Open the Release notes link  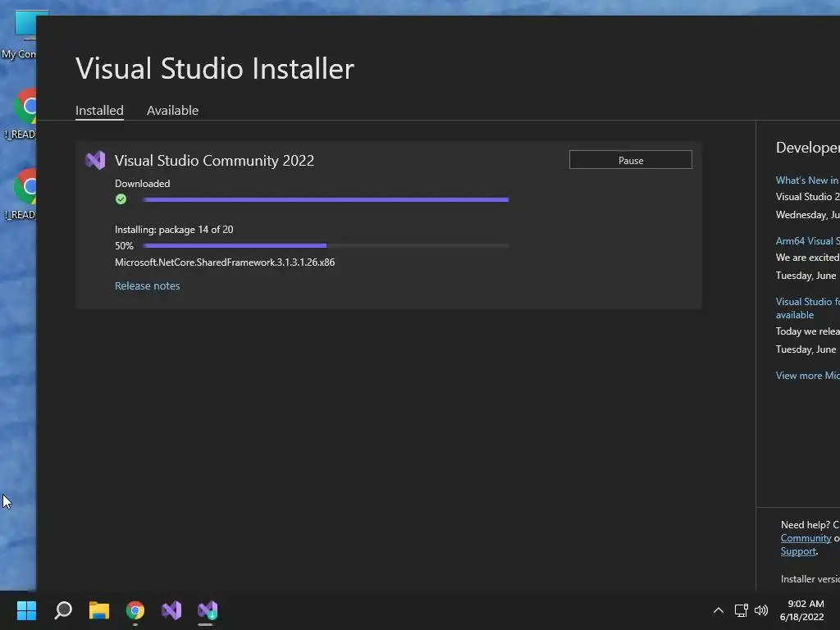point(148,286)
